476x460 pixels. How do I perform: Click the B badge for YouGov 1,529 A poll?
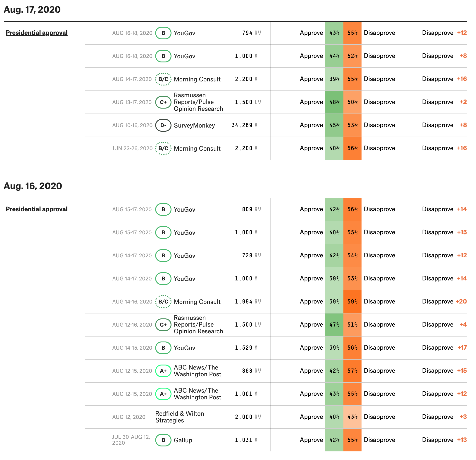163,348
